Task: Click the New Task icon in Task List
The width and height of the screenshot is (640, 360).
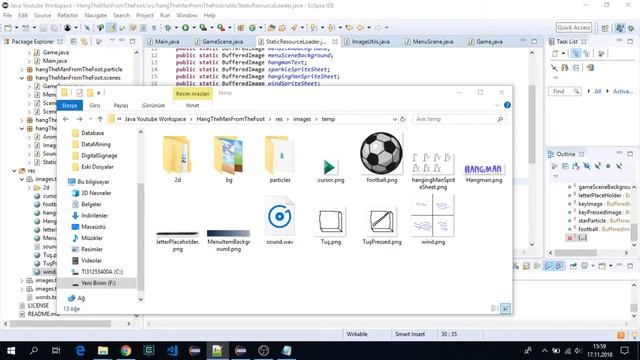Action: (555, 54)
